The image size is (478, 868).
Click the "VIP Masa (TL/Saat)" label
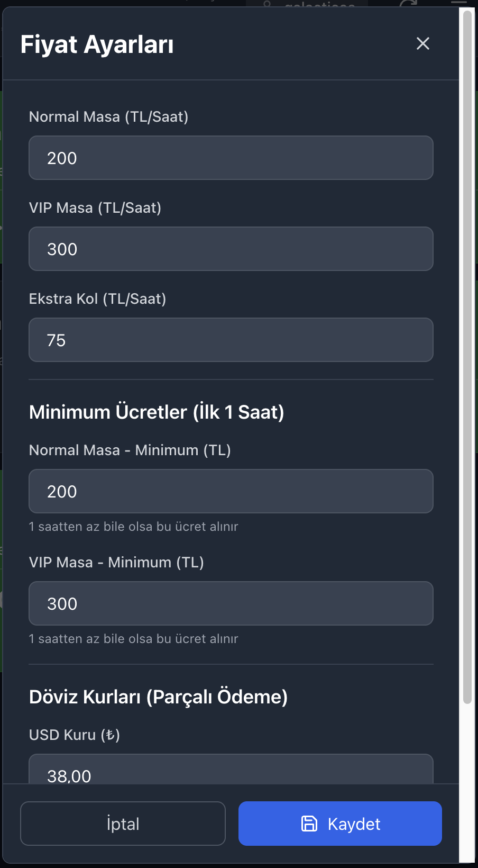(95, 207)
